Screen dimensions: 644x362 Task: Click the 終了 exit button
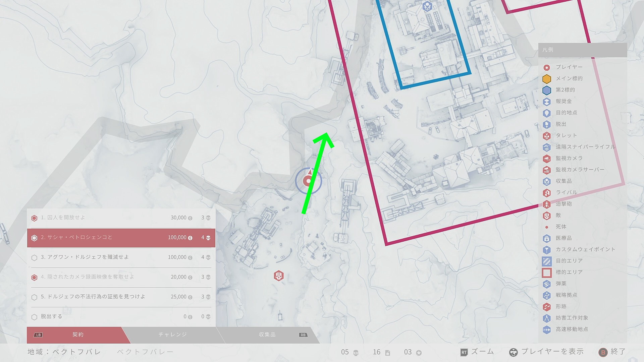(612, 352)
